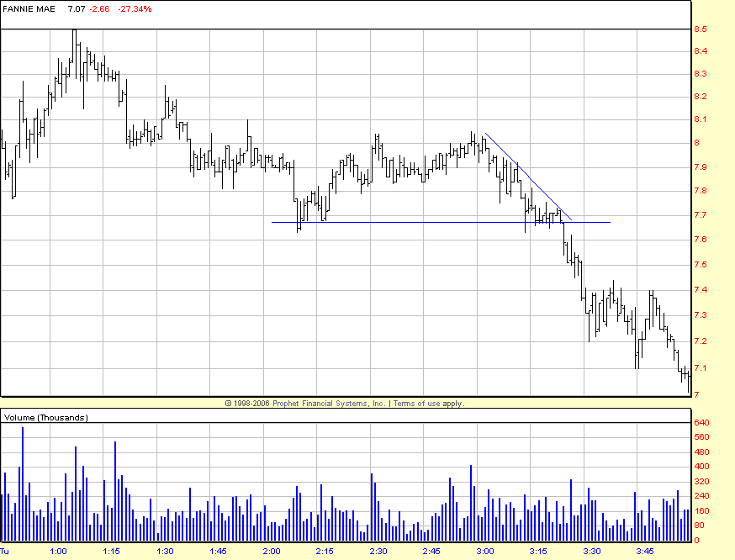Click the last price 7.07

[x=77, y=9]
